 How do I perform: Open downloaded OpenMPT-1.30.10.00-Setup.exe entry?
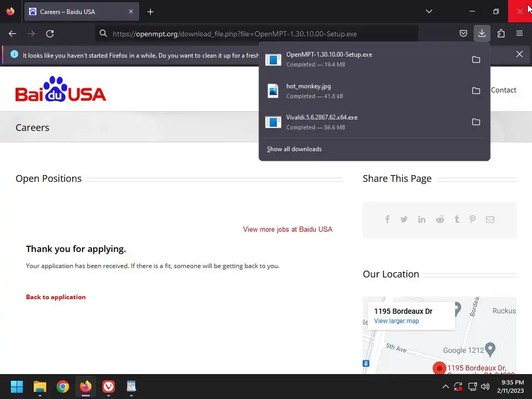365,59
